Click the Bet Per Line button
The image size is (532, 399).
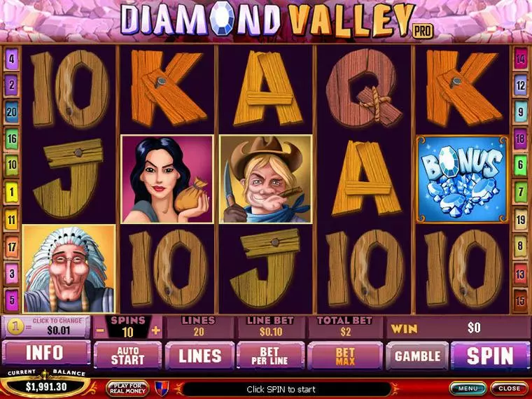270,356
